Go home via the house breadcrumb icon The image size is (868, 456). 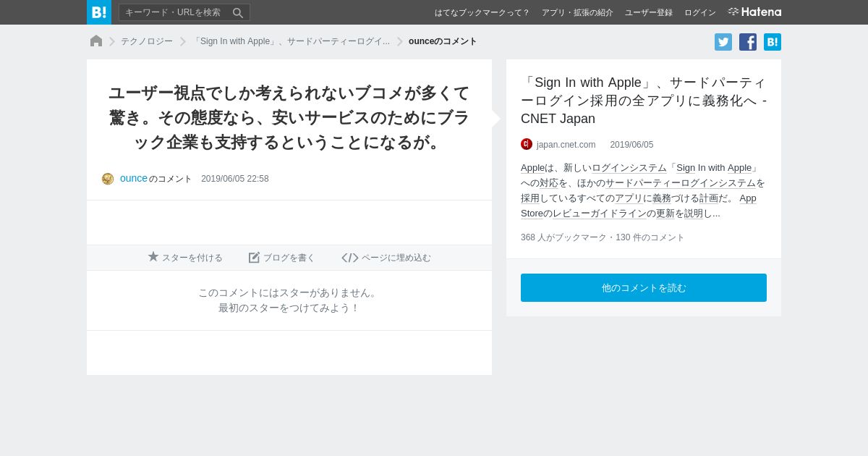pyautogui.click(x=96, y=41)
